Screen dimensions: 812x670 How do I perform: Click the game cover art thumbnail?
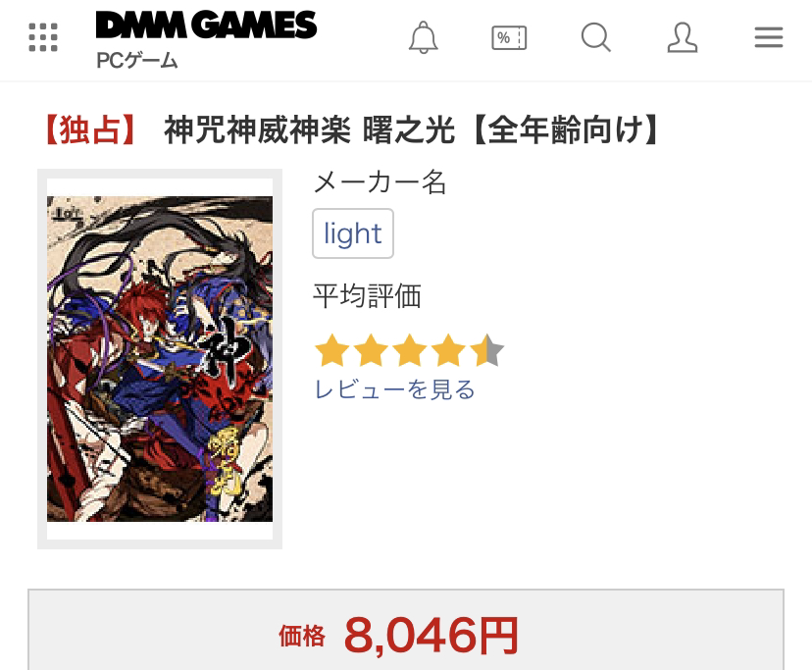(x=160, y=359)
